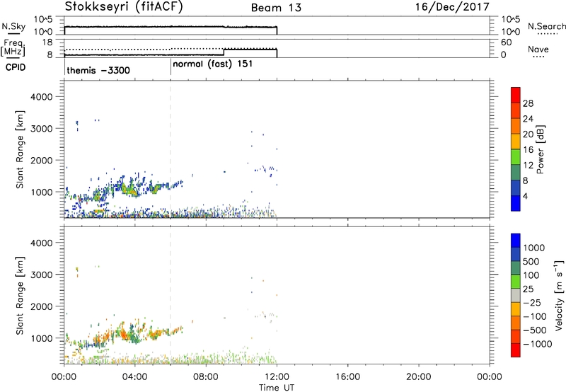
Task: Click the date '16/Dec/2017'
Action: click(452, 6)
